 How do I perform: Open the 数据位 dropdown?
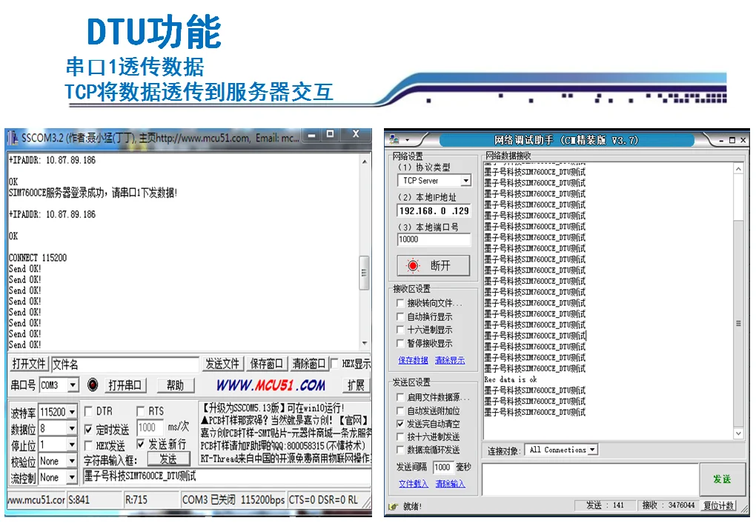[x=73, y=428]
